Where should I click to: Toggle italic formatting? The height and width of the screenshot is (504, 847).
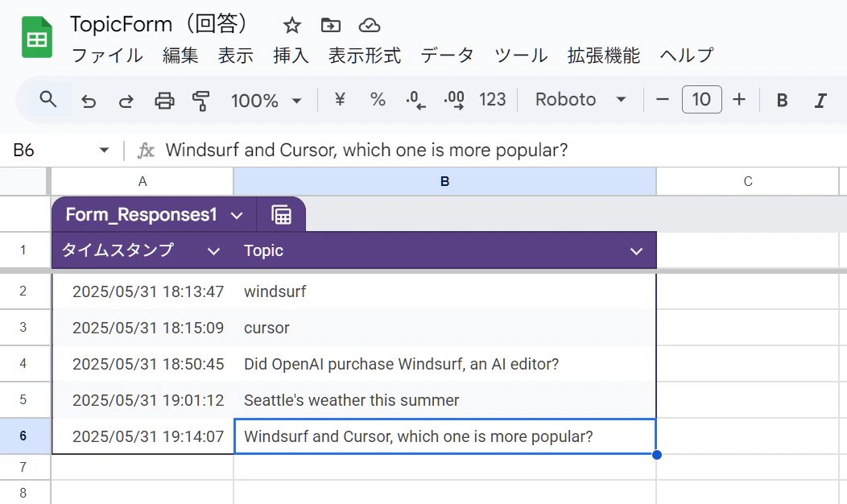point(820,100)
